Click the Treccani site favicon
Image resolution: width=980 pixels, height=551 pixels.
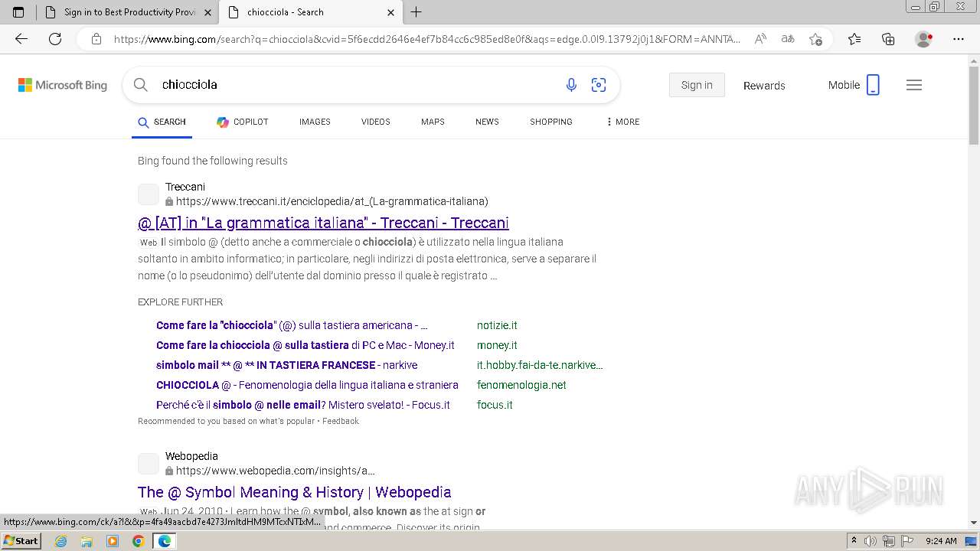tap(149, 194)
